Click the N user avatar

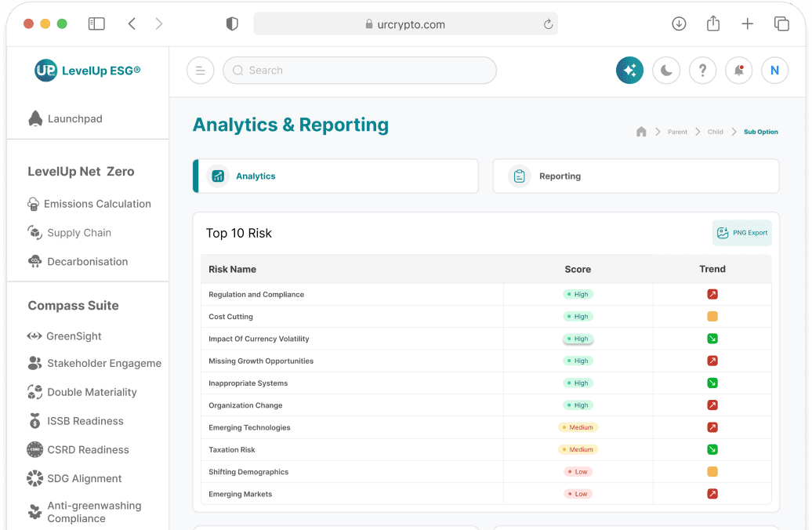point(774,70)
